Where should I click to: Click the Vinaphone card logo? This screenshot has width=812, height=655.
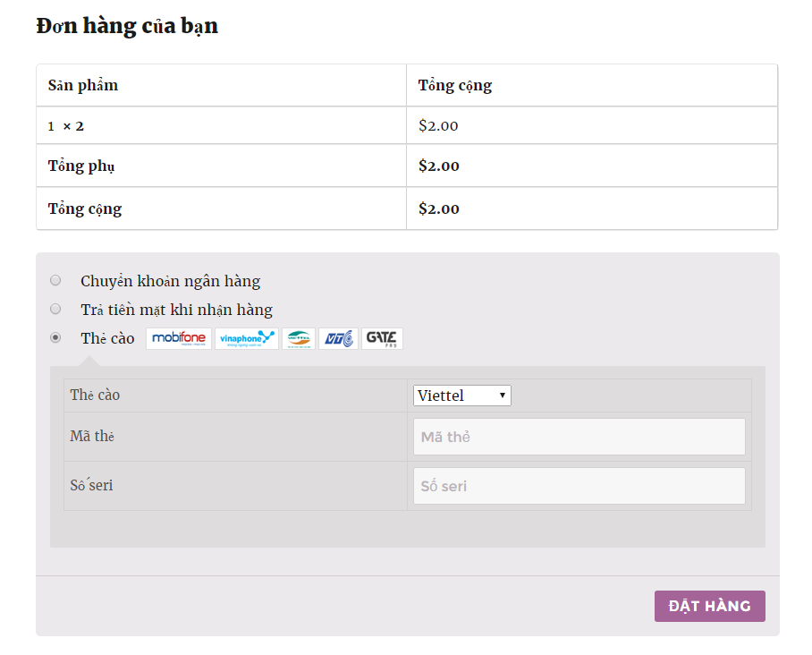point(247,338)
